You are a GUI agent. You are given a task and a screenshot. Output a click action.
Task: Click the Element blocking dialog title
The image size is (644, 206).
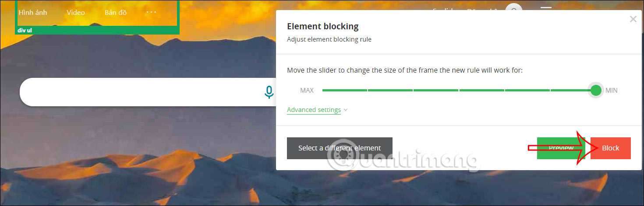(322, 26)
